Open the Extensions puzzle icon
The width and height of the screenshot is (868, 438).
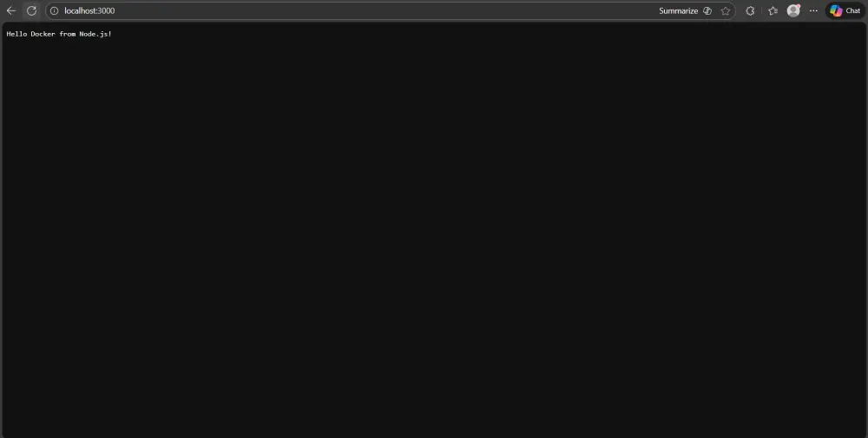tap(750, 10)
